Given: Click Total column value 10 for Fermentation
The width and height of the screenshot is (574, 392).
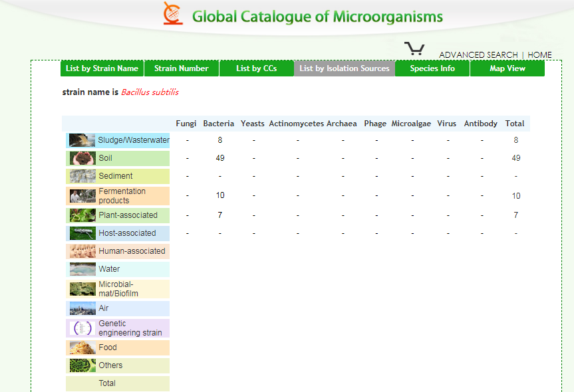Looking at the screenshot, I should pos(516,196).
